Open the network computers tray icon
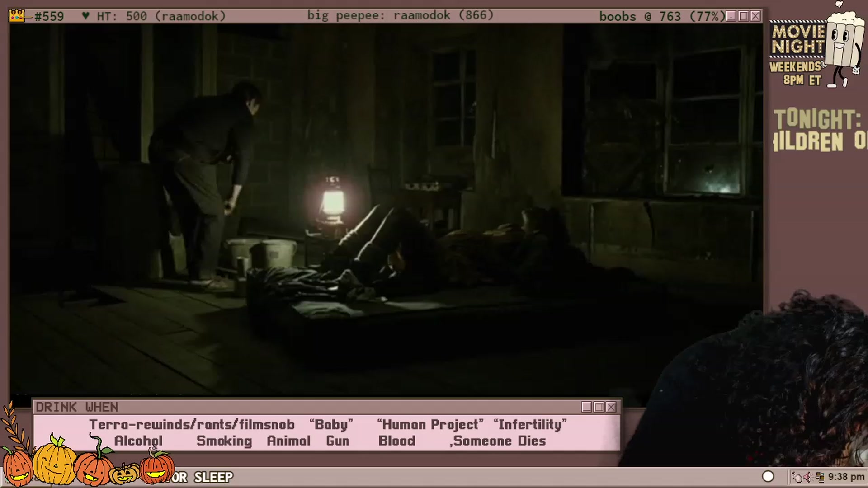868x488 pixels. tap(819, 477)
